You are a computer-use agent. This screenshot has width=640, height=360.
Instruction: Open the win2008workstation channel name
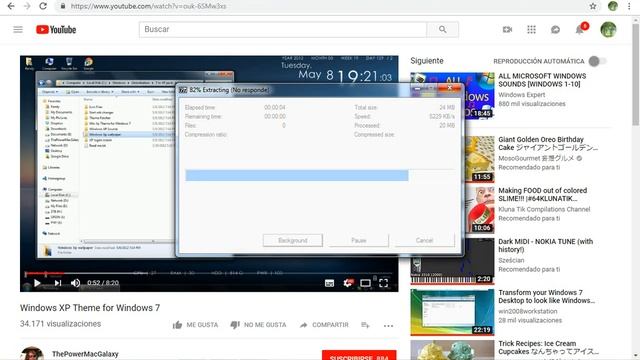527,311
